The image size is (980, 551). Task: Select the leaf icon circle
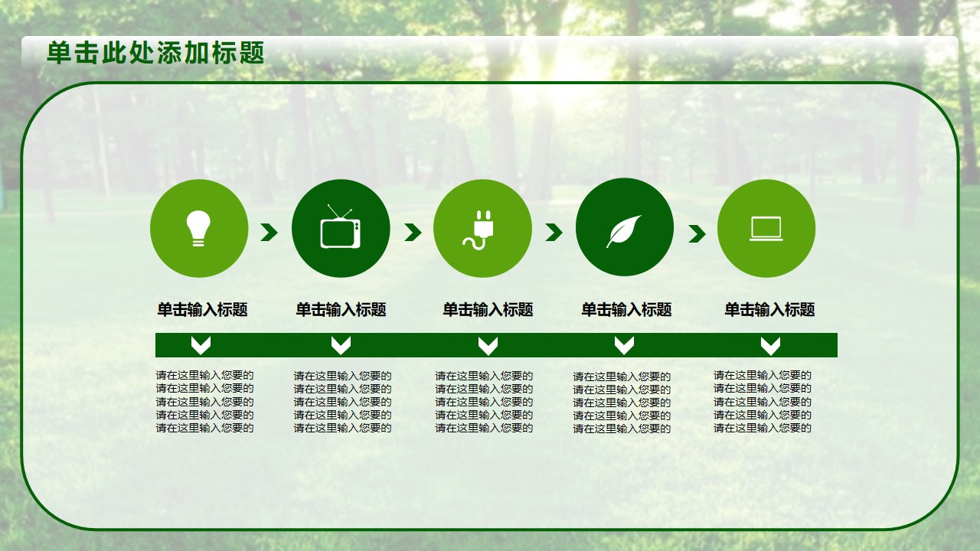tap(625, 227)
